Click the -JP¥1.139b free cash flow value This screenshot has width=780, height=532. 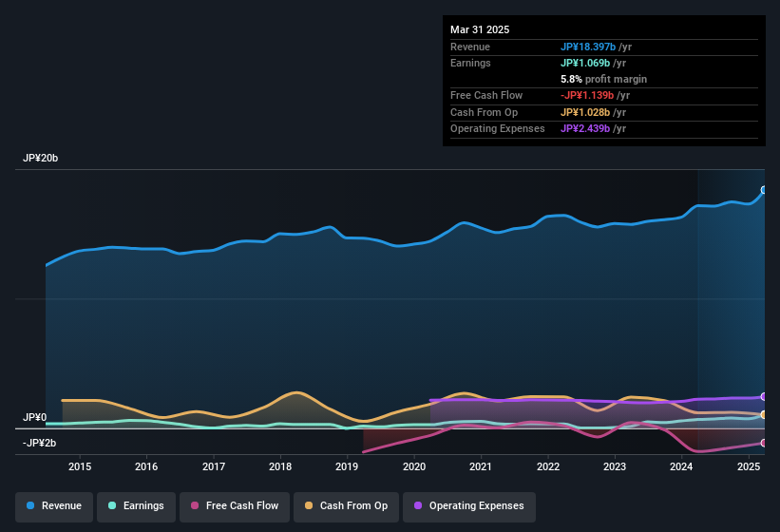coord(587,95)
